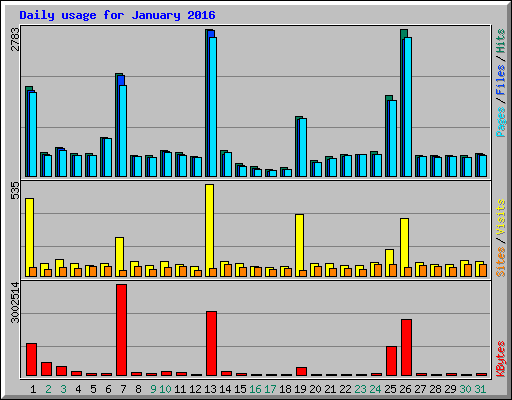Click day 11 on the date axis

tap(180, 389)
